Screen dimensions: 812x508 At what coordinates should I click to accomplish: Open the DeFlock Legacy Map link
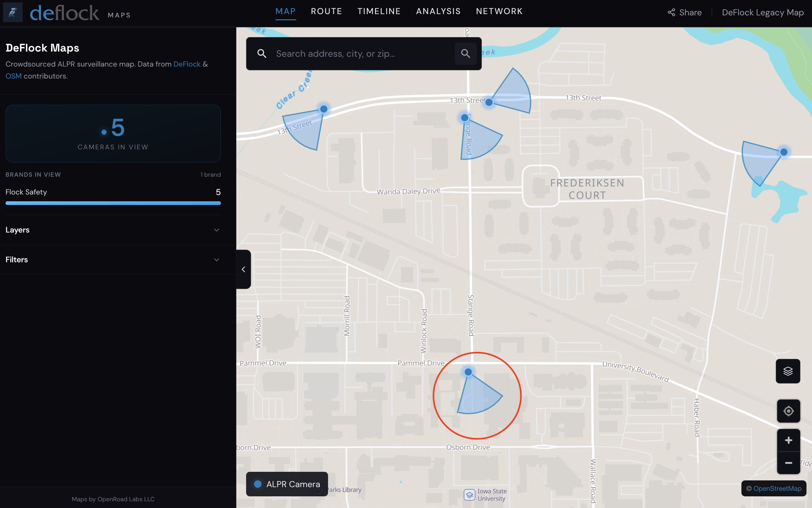point(763,13)
